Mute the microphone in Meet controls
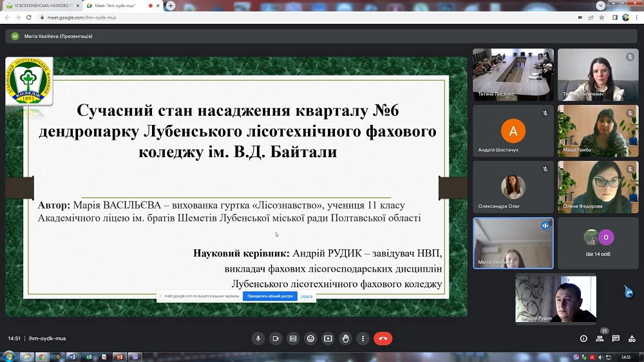Screen dimensions: 644x362 (258, 339)
